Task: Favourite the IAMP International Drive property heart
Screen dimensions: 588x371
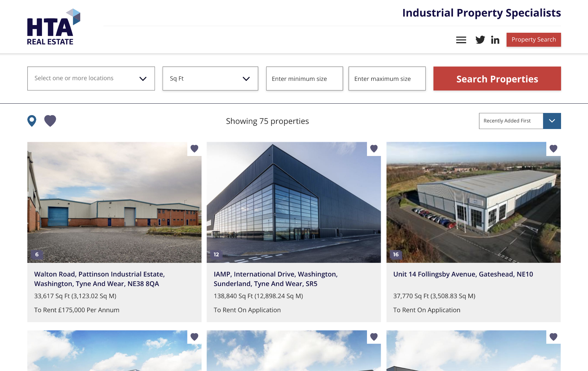Action: coord(374,149)
